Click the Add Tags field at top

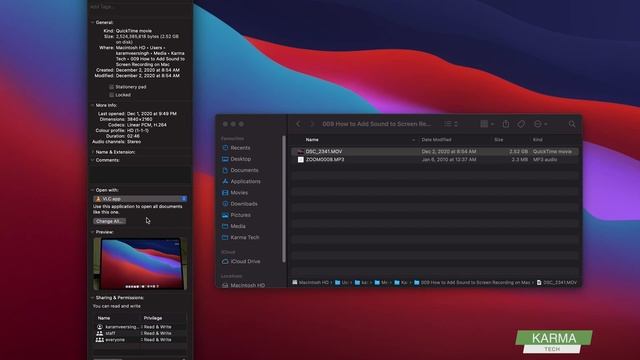[140, 7]
